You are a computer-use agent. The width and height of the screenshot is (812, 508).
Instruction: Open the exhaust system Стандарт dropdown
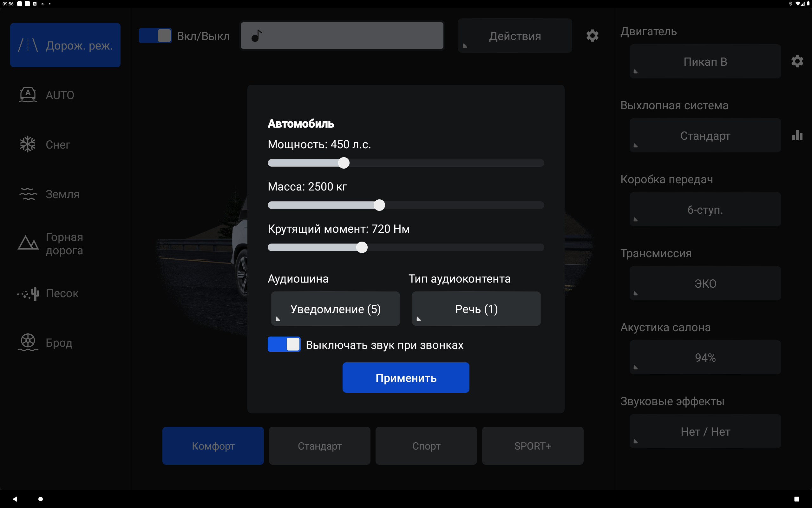pyautogui.click(x=705, y=135)
